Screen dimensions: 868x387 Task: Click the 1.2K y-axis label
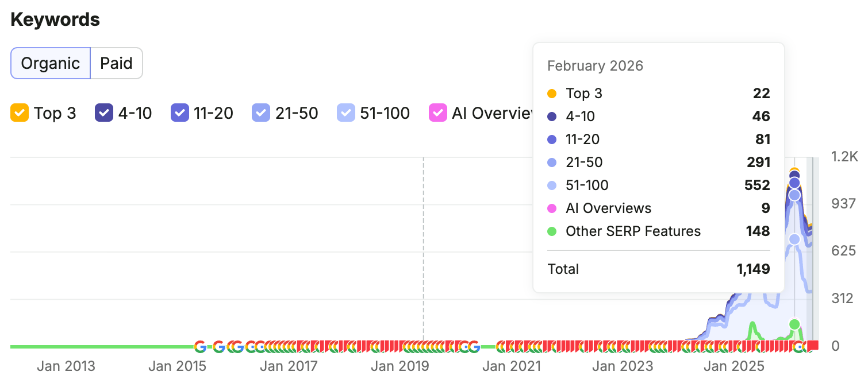coord(844,156)
